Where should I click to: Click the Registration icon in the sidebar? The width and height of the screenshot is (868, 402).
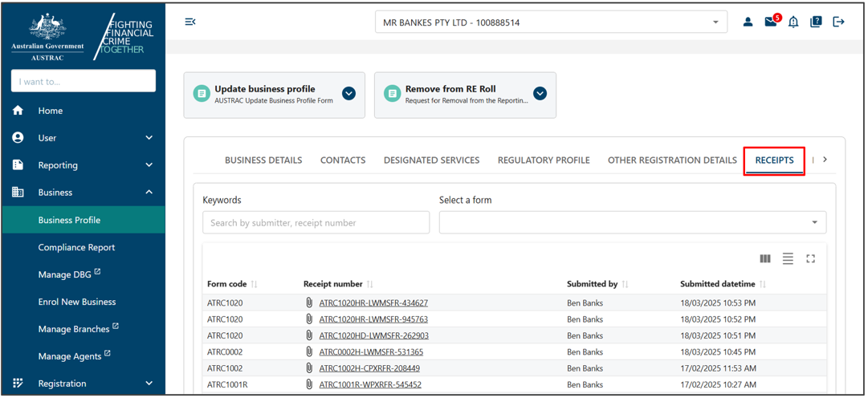18,384
